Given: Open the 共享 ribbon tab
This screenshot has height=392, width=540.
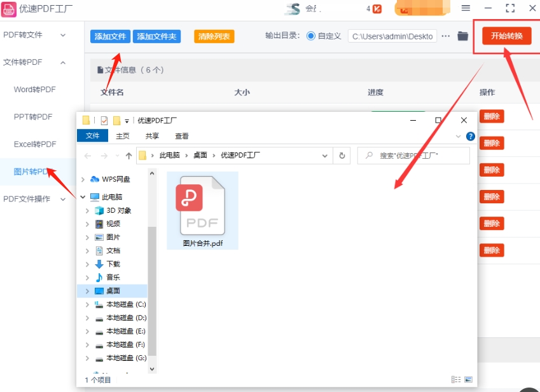Looking at the screenshot, I should click(152, 136).
